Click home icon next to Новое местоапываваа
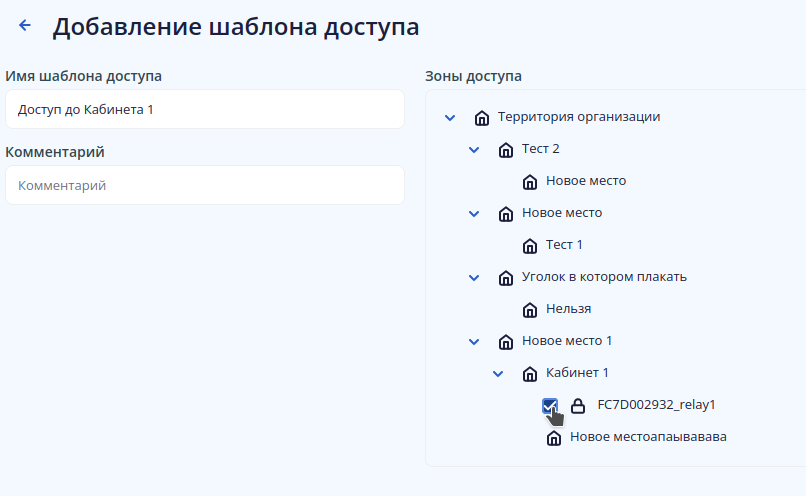This screenshot has height=496, width=806. 554,438
